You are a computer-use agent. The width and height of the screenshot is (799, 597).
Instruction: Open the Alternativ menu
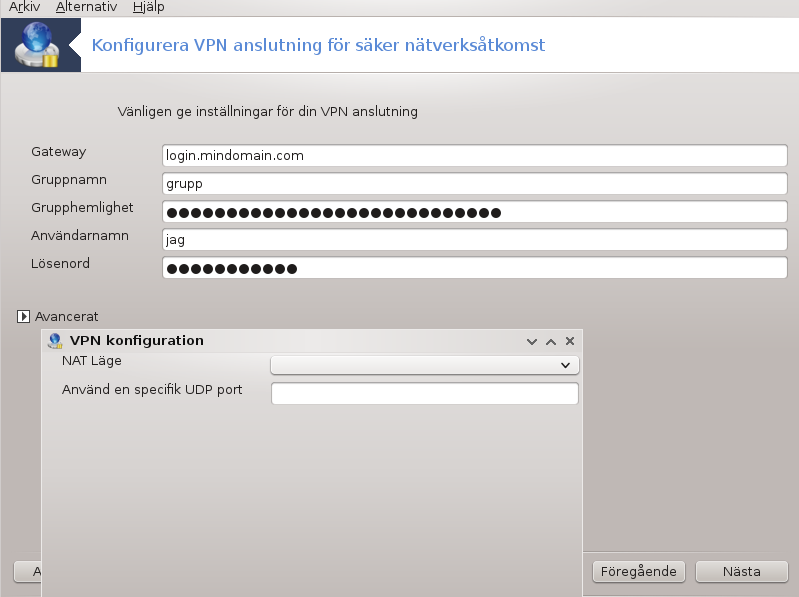(x=86, y=7)
